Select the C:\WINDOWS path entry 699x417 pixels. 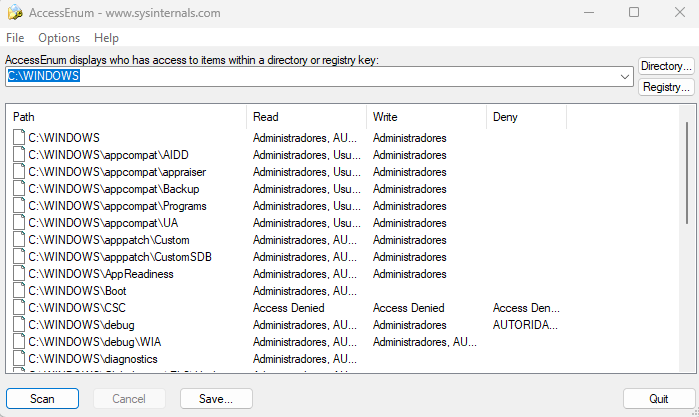[x=64, y=138]
